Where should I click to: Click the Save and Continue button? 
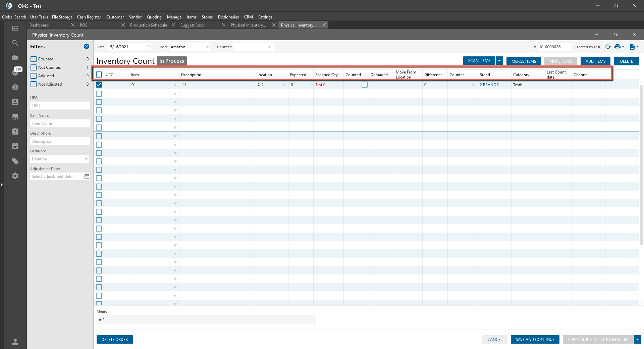pyautogui.click(x=535, y=340)
